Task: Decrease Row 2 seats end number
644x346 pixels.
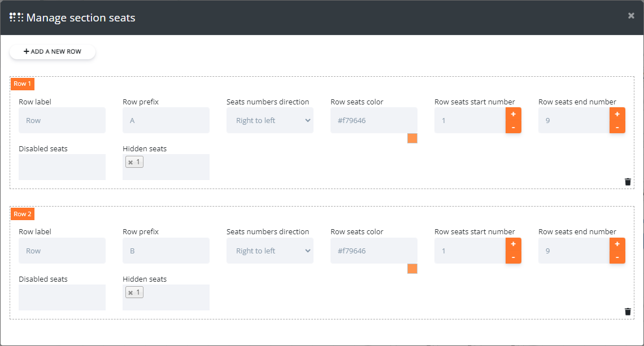Action: pyautogui.click(x=617, y=257)
